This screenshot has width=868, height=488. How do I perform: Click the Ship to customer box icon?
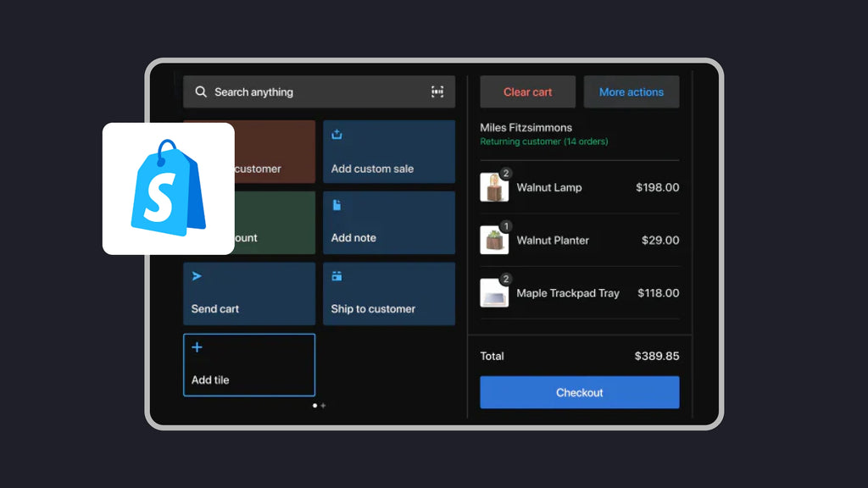tap(337, 276)
